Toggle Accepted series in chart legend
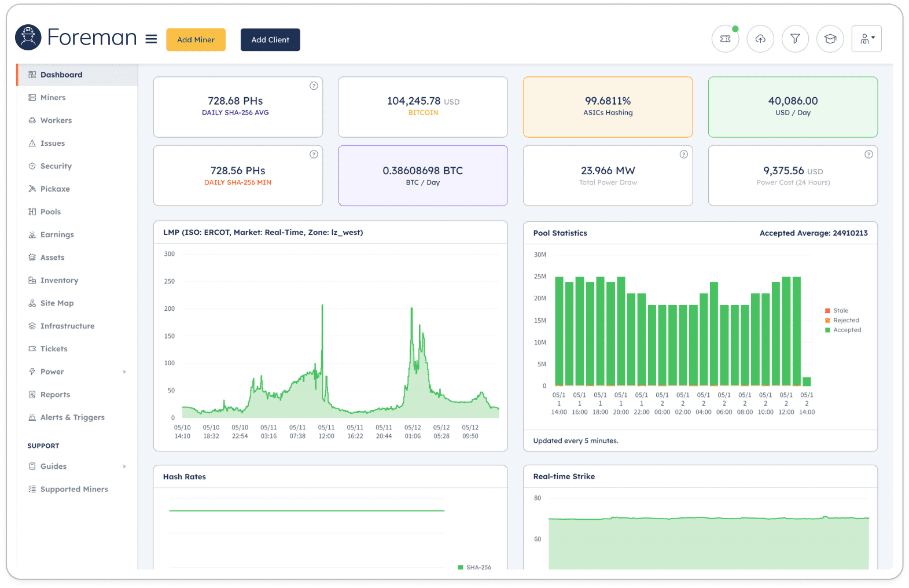 tap(843, 330)
